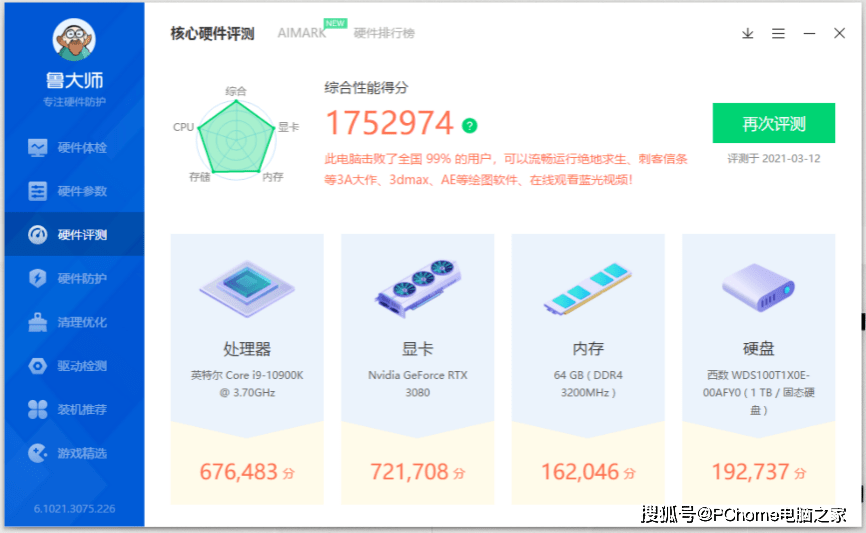The image size is (866, 533).
Task: Switch to AIMARK tab
Action: [x=302, y=33]
